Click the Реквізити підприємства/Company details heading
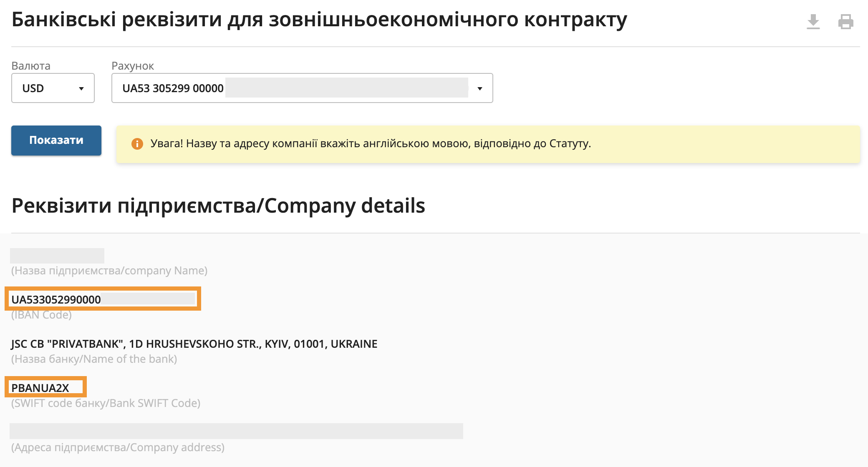The height and width of the screenshot is (467, 868). pos(218,206)
